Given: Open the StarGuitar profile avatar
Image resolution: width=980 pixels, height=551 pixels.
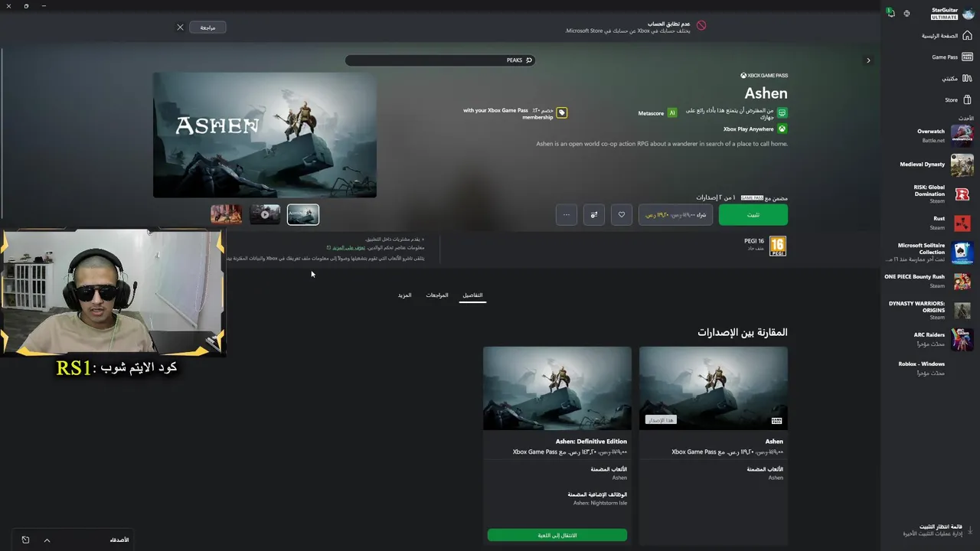Looking at the screenshot, I should coord(969,14).
